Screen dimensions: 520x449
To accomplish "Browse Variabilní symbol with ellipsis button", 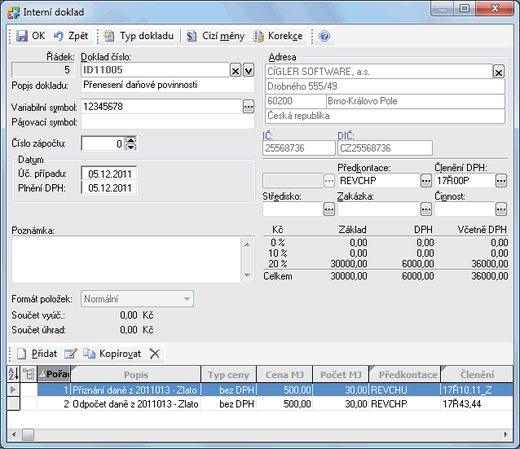I will click(x=248, y=107).
